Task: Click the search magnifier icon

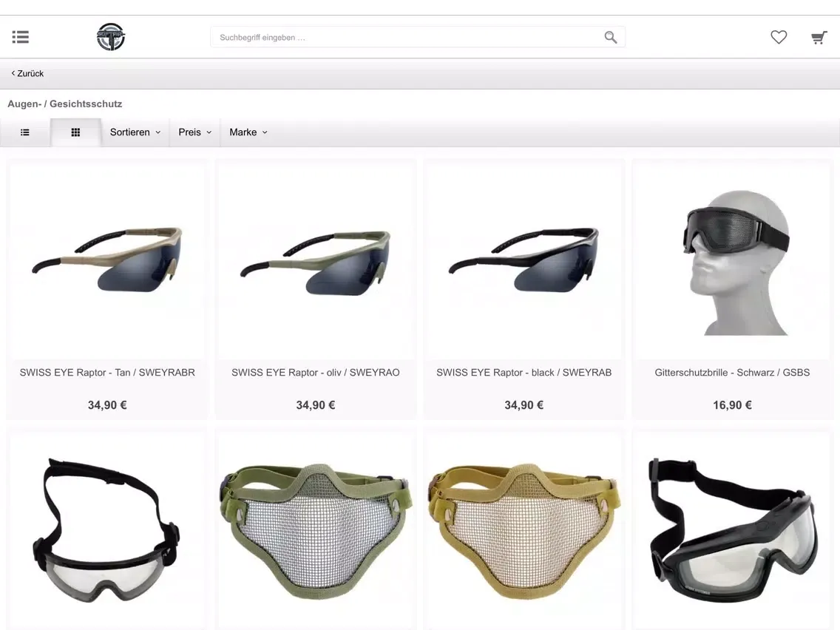Action: pyautogui.click(x=610, y=37)
